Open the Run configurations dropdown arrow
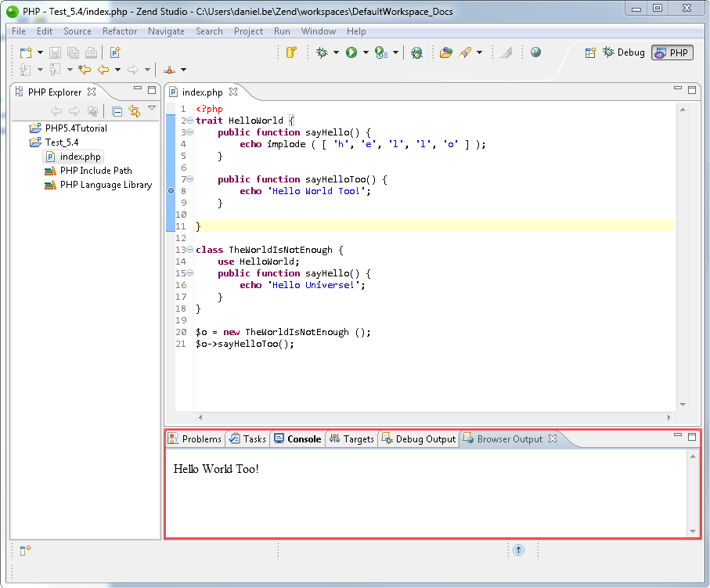This screenshot has height=588, width=710. tap(366, 52)
